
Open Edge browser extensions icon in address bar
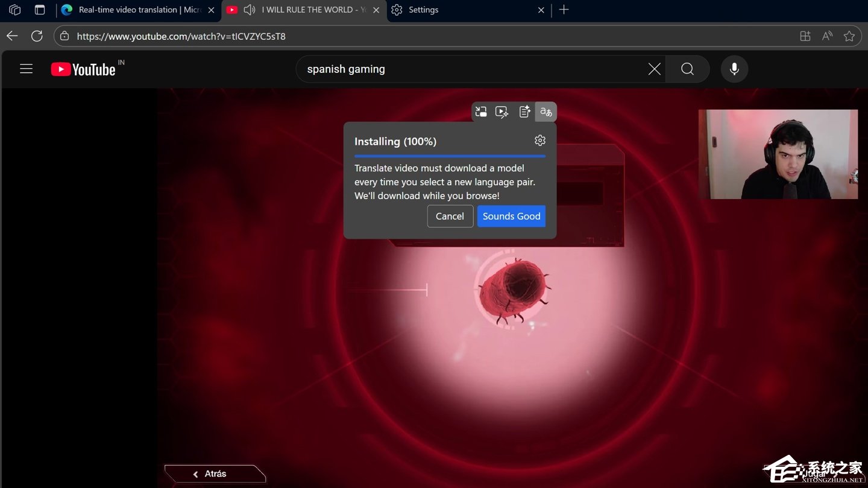pos(805,36)
